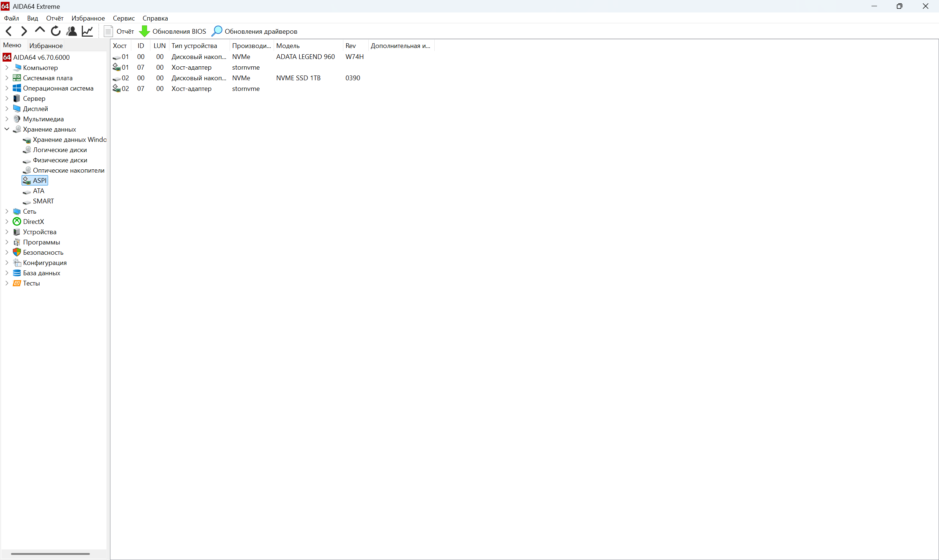Click Обновления драйверов magnifier icon
Viewport: 939px width, 560px height.
(x=217, y=31)
